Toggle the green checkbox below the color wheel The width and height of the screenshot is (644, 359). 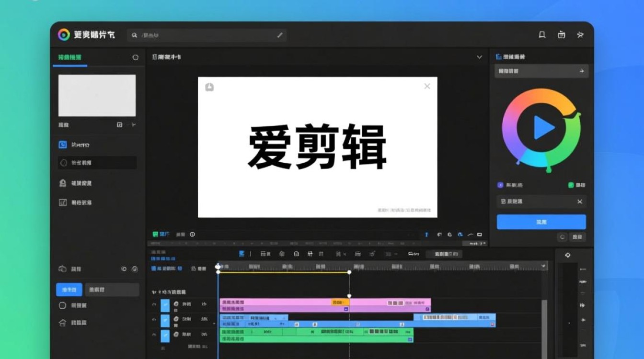(571, 185)
